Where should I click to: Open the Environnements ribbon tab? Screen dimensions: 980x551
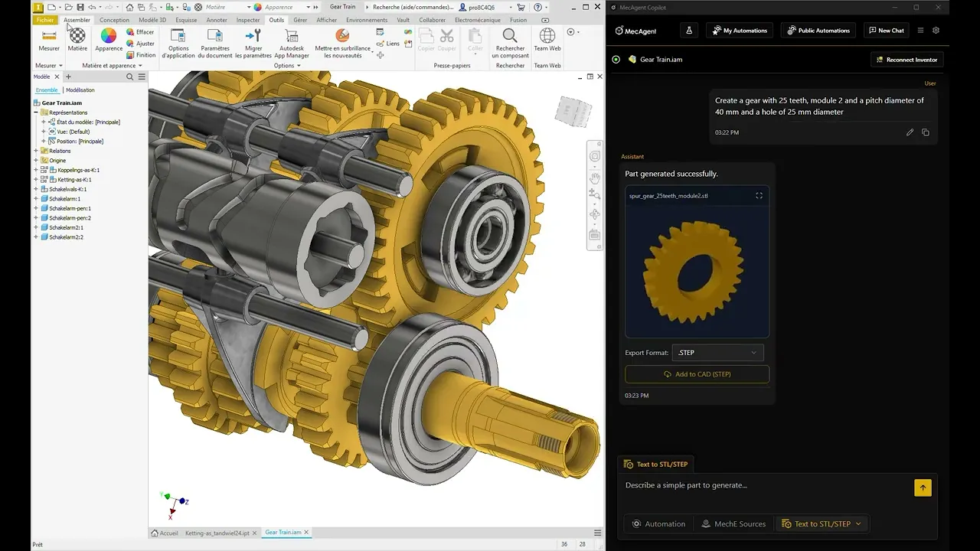pyautogui.click(x=367, y=20)
